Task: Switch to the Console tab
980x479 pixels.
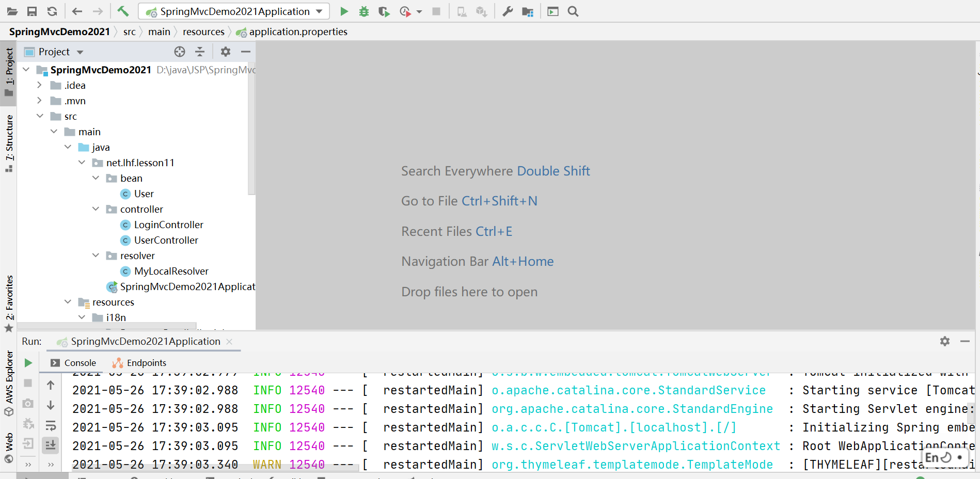Action: pyautogui.click(x=73, y=363)
